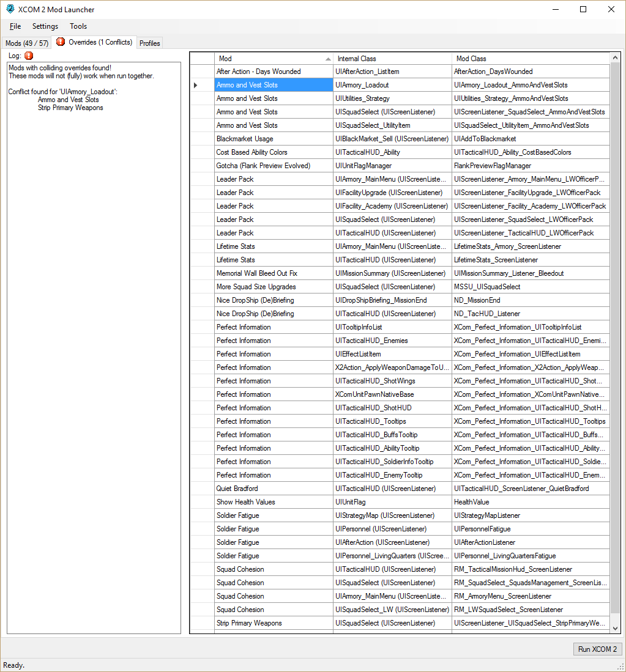The height and width of the screenshot is (672, 626).
Task: Select the 'UIAddToBlackmarket' cell
Action: click(x=531, y=139)
